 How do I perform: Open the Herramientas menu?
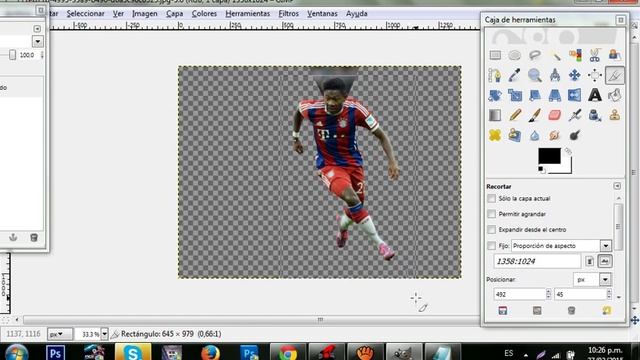point(247,13)
